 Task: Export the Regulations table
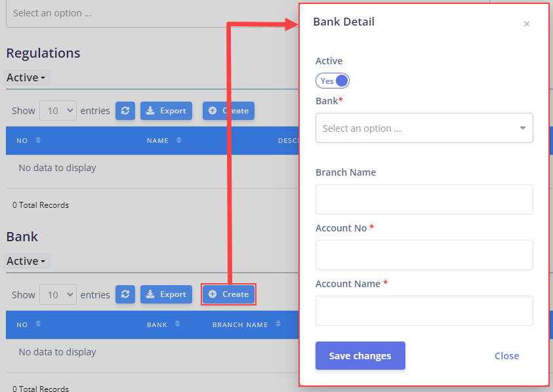(166, 111)
